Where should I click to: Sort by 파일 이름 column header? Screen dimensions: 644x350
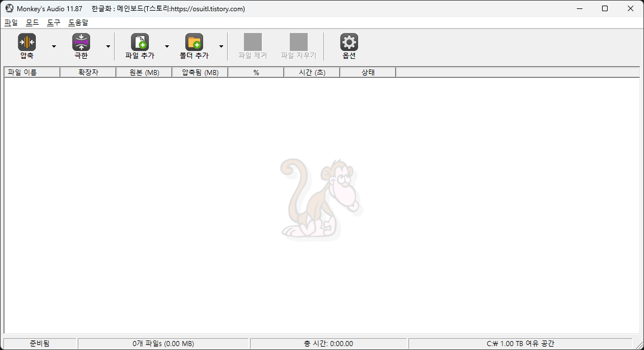click(32, 72)
